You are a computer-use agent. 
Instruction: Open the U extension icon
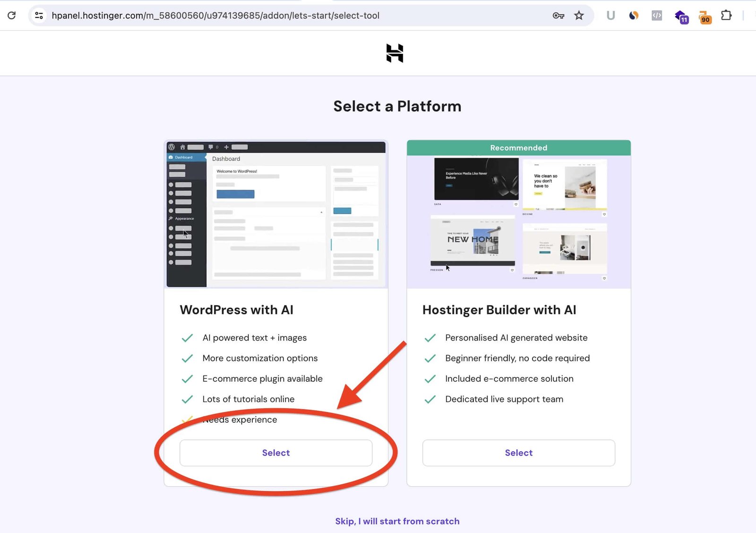pyautogui.click(x=610, y=16)
